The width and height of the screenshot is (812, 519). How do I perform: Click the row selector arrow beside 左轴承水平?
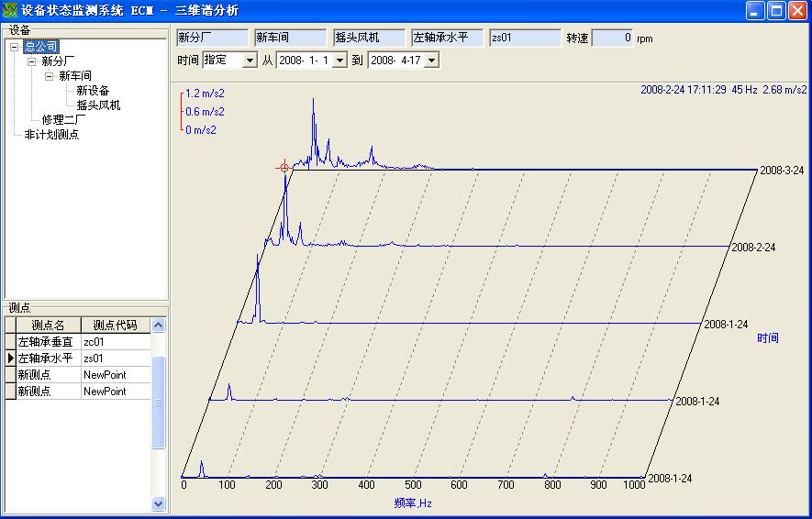pyautogui.click(x=10, y=359)
